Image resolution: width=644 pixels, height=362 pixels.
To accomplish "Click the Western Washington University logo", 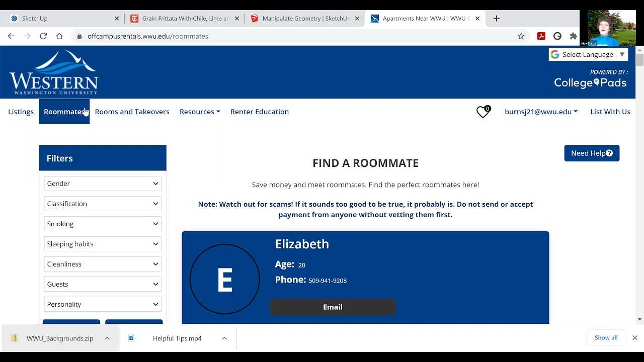I will 53,72.
